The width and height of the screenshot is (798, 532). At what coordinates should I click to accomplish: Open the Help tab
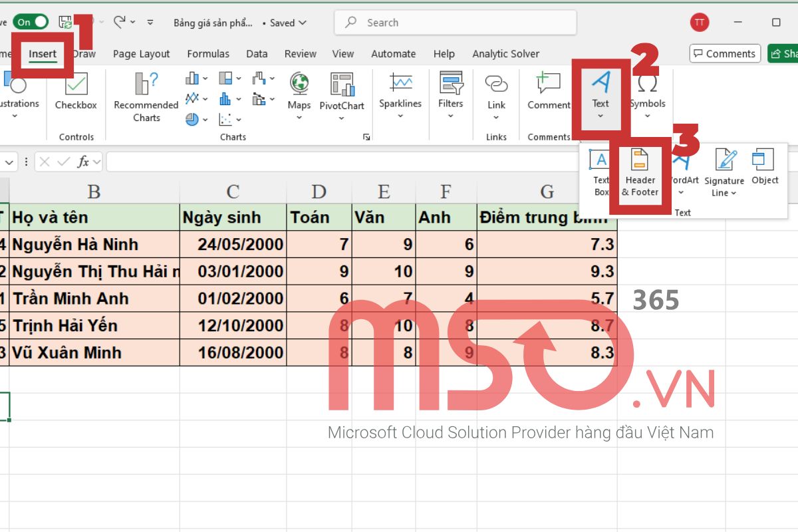444,54
